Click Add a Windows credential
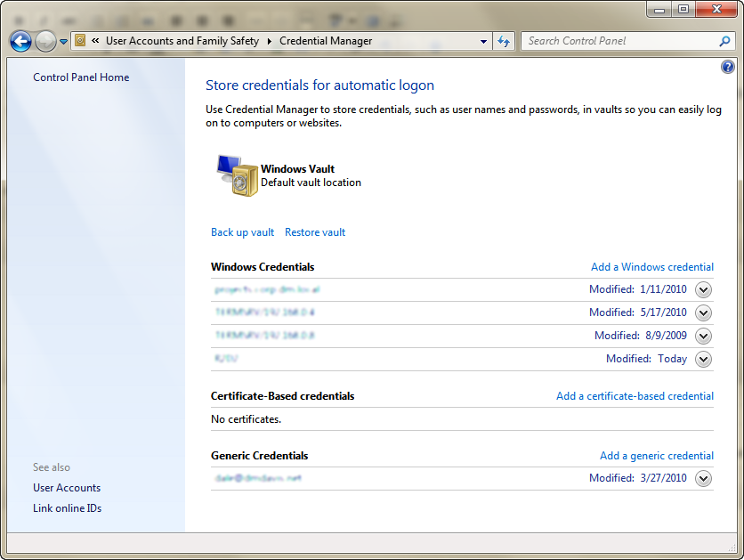Screen dimensions: 744x560 [x=652, y=267]
